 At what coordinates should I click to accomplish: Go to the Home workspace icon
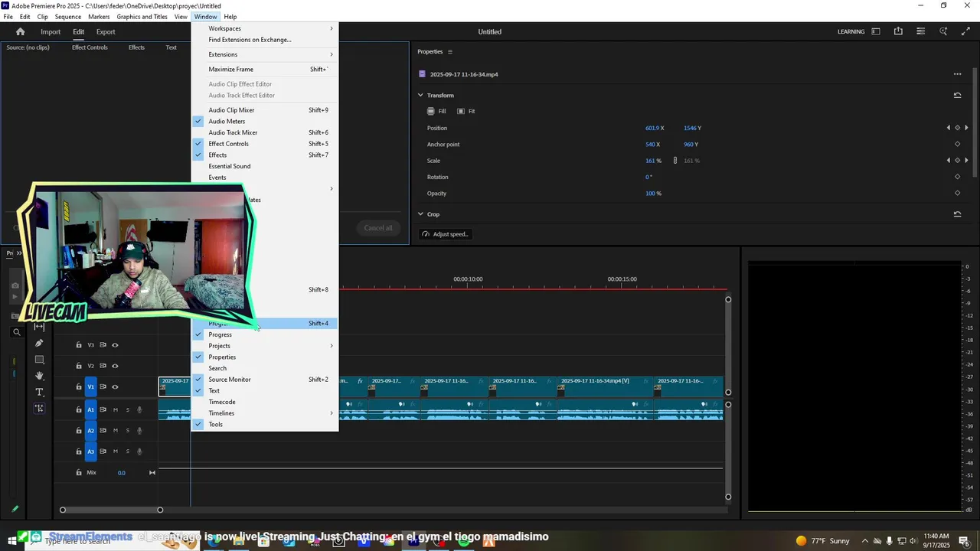tap(20, 31)
